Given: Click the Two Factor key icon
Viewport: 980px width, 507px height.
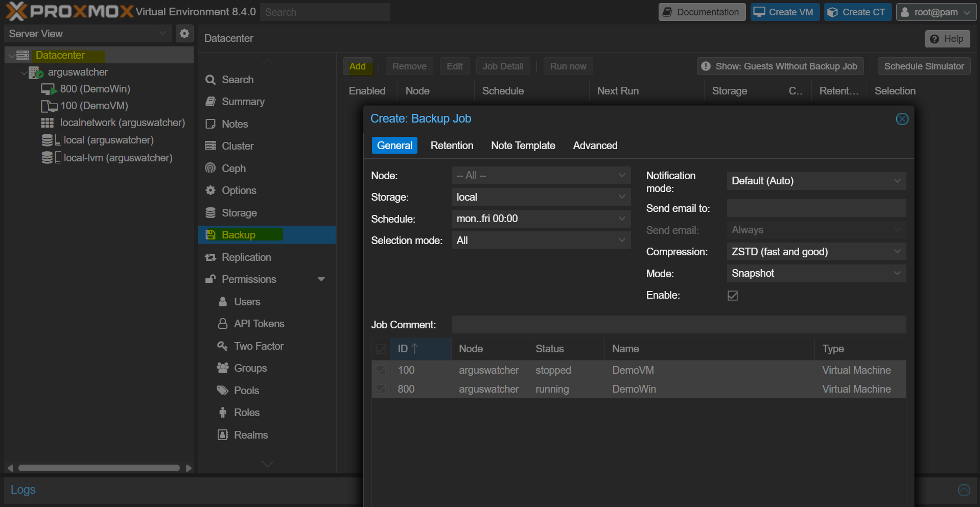Looking at the screenshot, I should [x=222, y=346].
